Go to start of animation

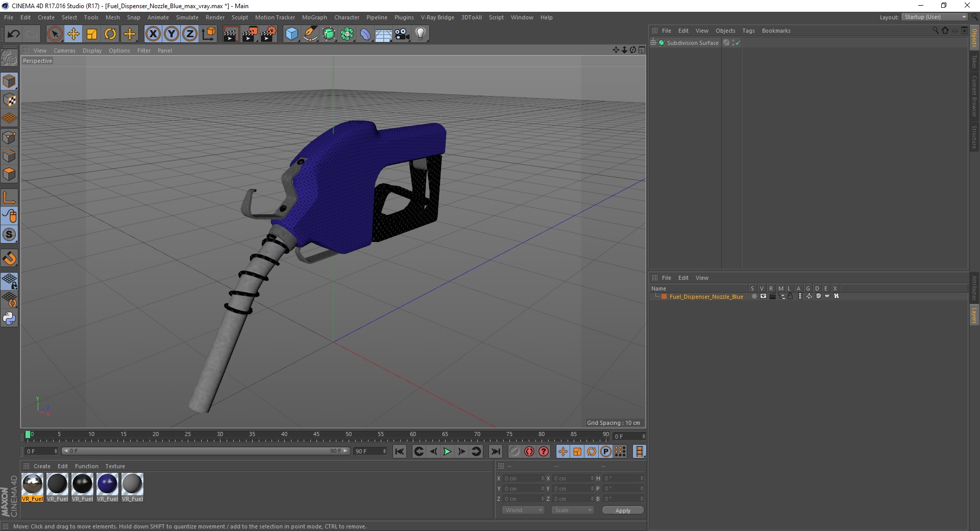click(400, 451)
